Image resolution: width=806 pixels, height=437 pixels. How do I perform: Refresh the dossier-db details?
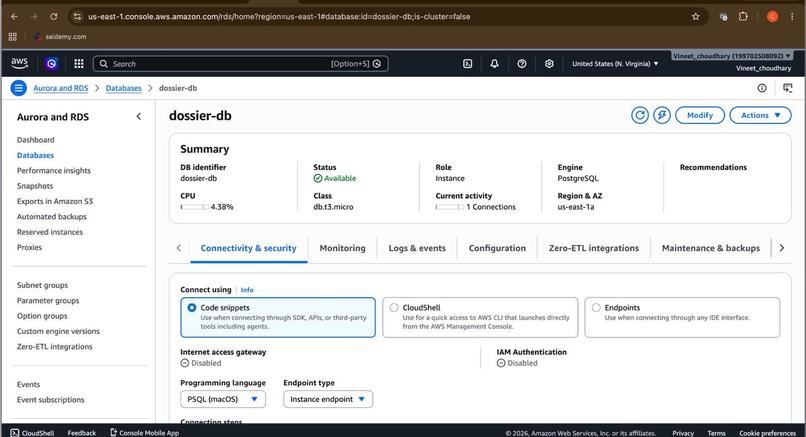pyautogui.click(x=640, y=115)
